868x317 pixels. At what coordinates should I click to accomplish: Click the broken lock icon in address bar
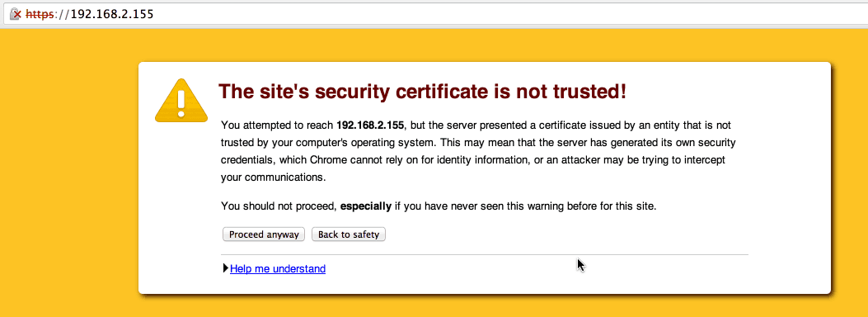(16, 14)
